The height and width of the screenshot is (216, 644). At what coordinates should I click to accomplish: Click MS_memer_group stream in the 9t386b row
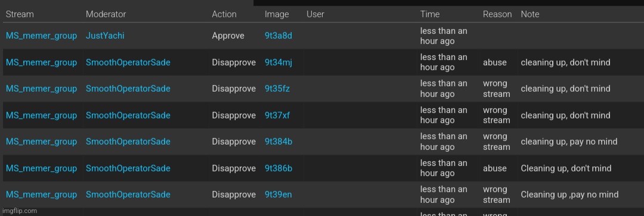pyautogui.click(x=41, y=168)
